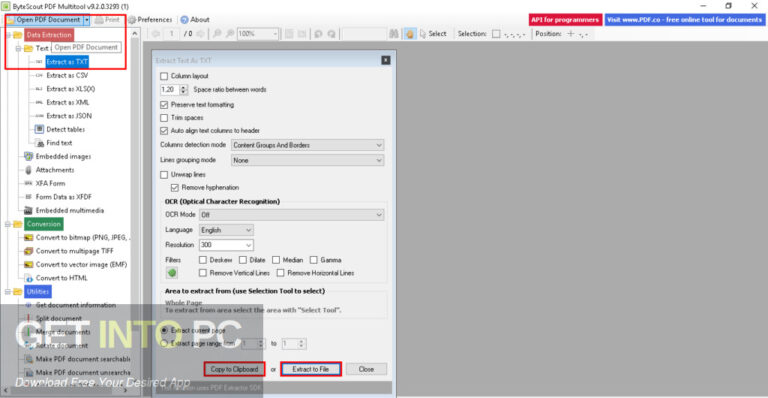Enable the Dilate filter checkbox

[x=243, y=260]
